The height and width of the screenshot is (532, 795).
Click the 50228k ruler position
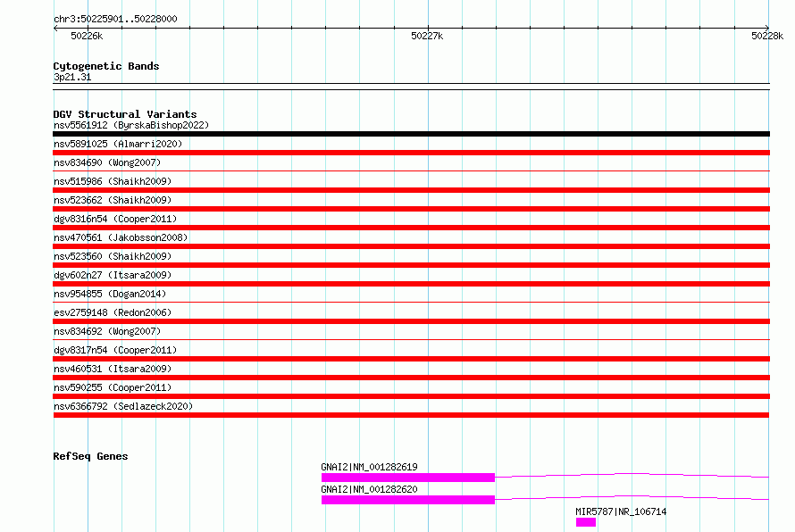pyautogui.click(x=767, y=36)
